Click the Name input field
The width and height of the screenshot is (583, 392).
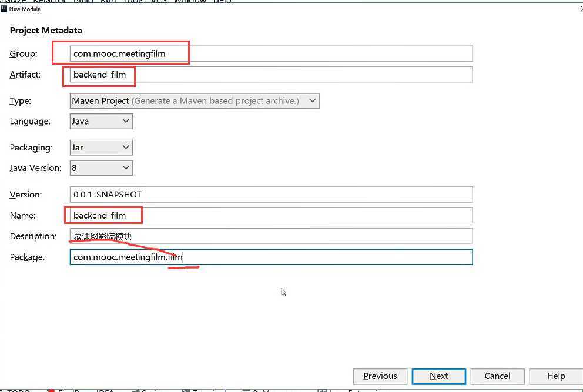pyautogui.click(x=271, y=215)
